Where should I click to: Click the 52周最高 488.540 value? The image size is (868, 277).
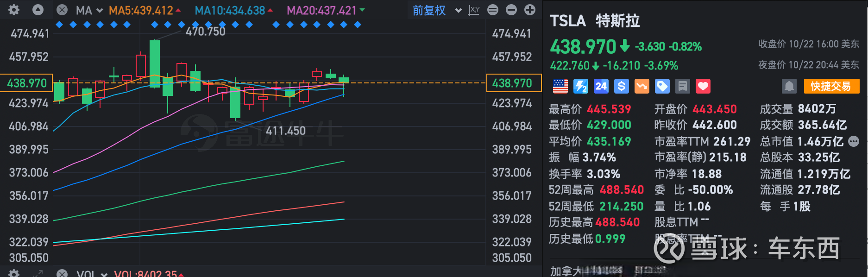(x=622, y=190)
